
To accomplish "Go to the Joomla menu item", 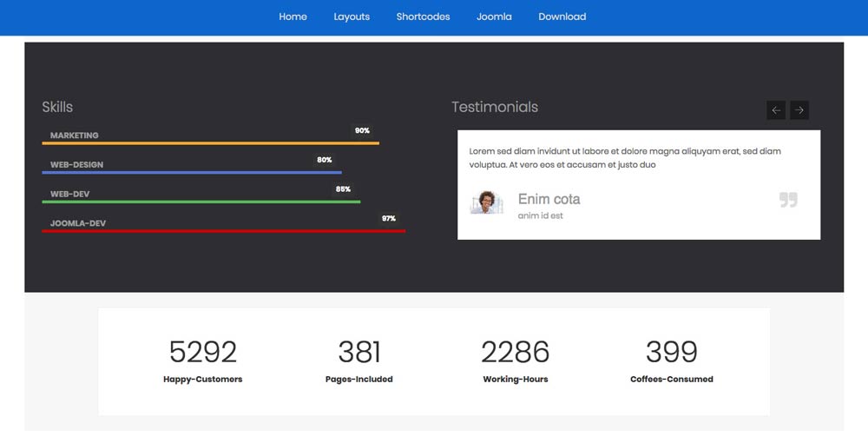I will pyautogui.click(x=494, y=17).
